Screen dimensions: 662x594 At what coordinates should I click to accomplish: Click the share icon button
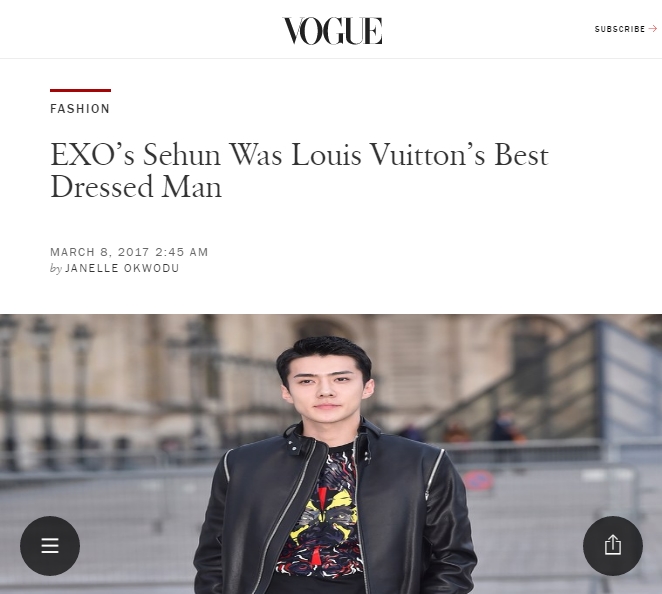(x=613, y=545)
